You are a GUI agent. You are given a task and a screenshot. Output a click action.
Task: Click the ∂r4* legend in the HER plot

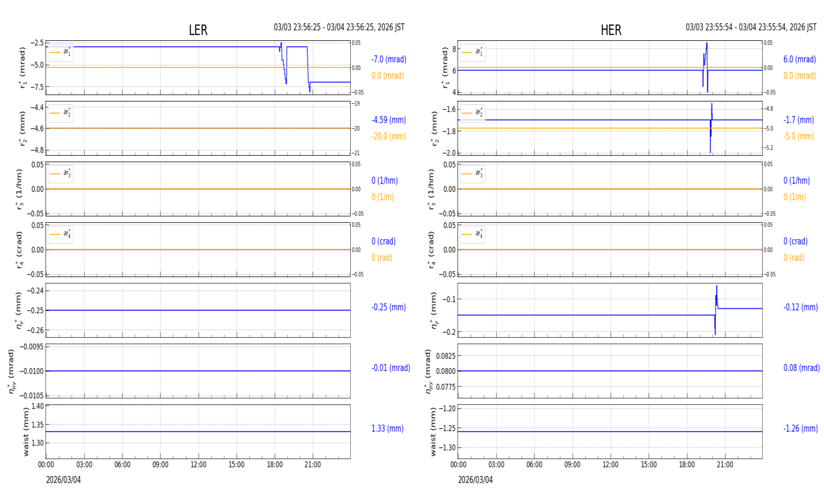[x=472, y=234]
